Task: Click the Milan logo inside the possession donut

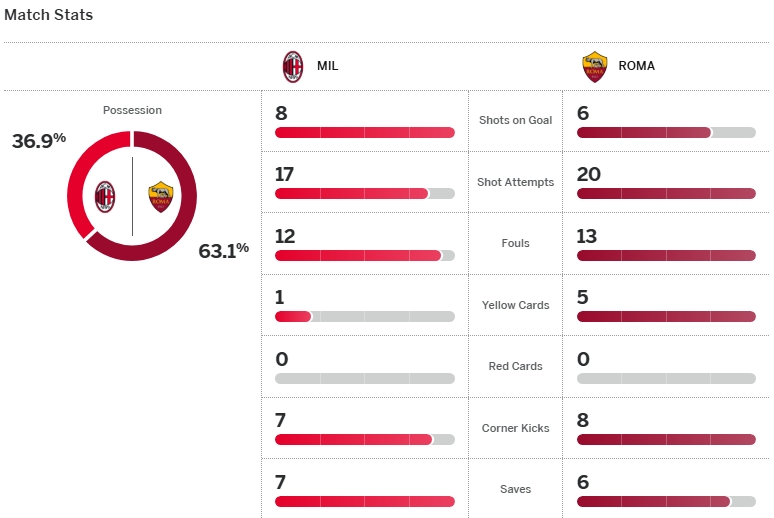Action: 105,196
